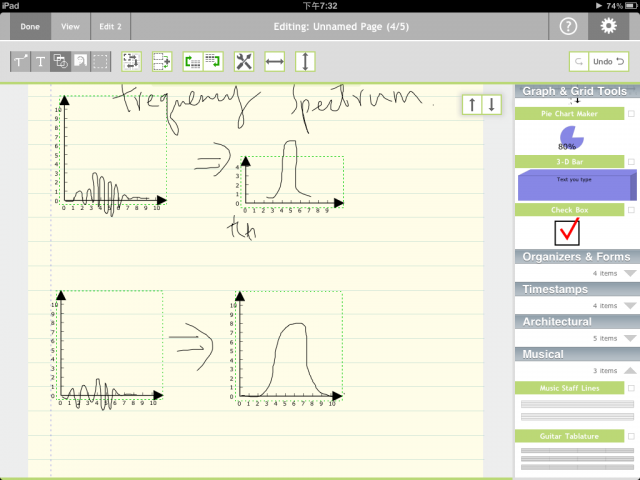Select the 3-D Bar label
Viewport: 640px width, 480px height.
pyautogui.click(x=569, y=162)
